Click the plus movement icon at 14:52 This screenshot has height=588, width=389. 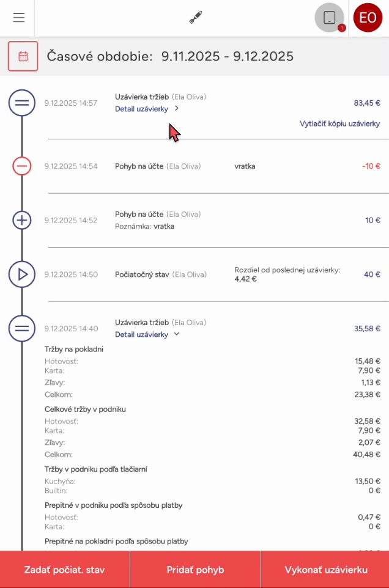pyautogui.click(x=22, y=220)
